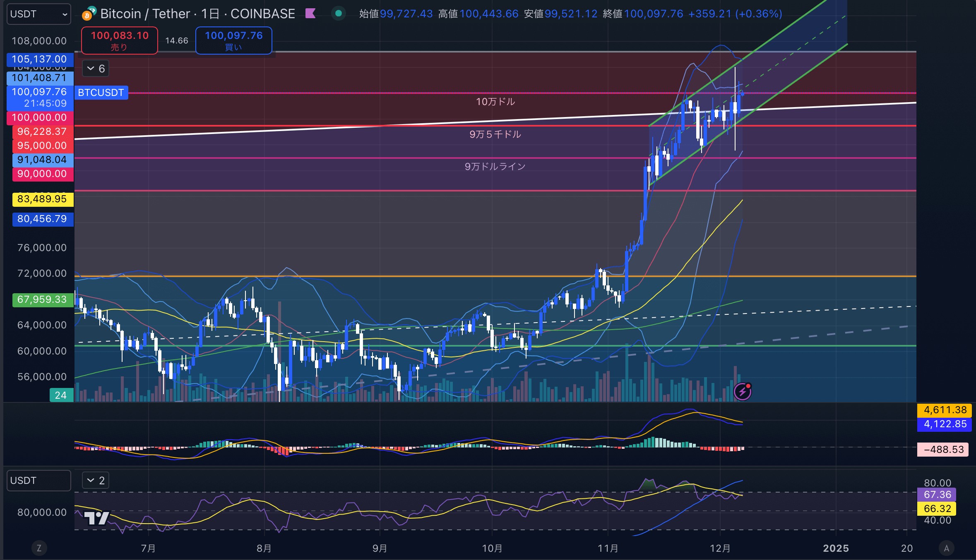The width and height of the screenshot is (976, 560).
Task: Click the RSI value 67.36 label
Action: click(937, 495)
